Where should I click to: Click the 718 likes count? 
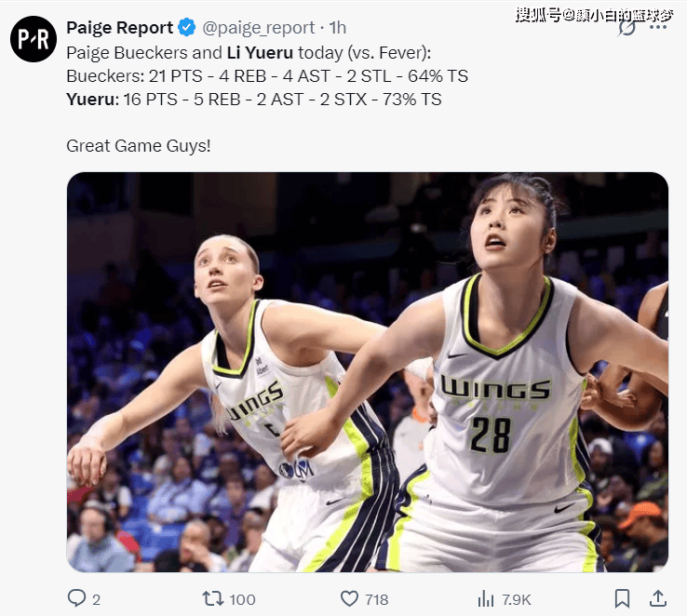(x=377, y=599)
